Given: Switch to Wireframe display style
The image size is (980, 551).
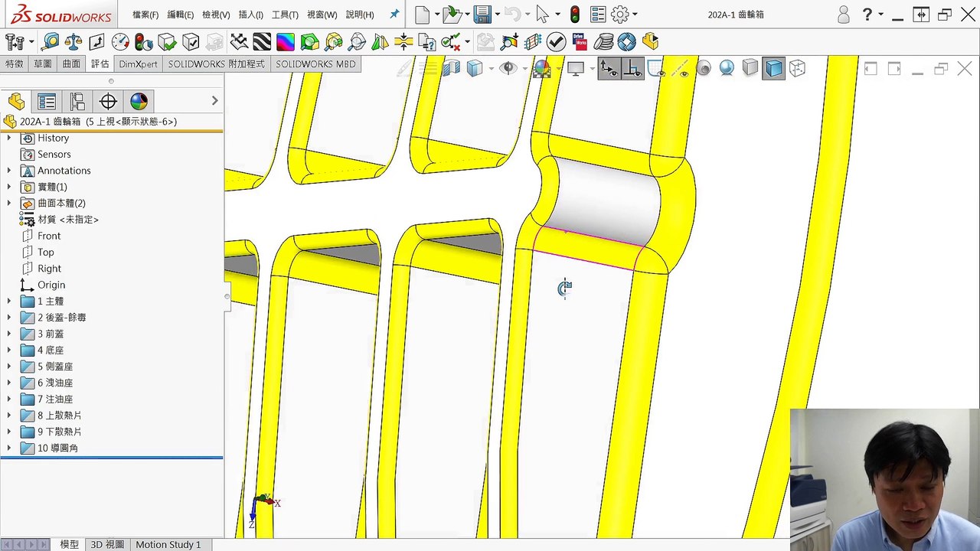Looking at the screenshot, I should tap(797, 69).
